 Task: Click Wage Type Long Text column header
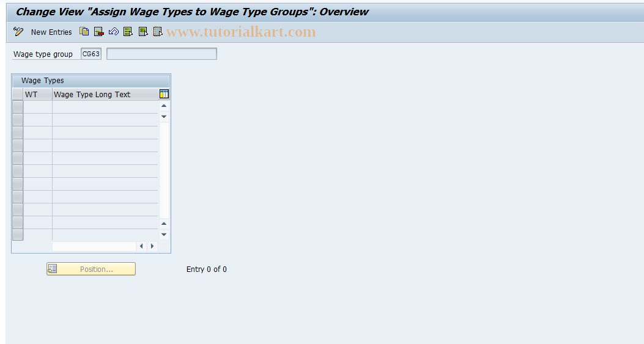click(105, 95)
